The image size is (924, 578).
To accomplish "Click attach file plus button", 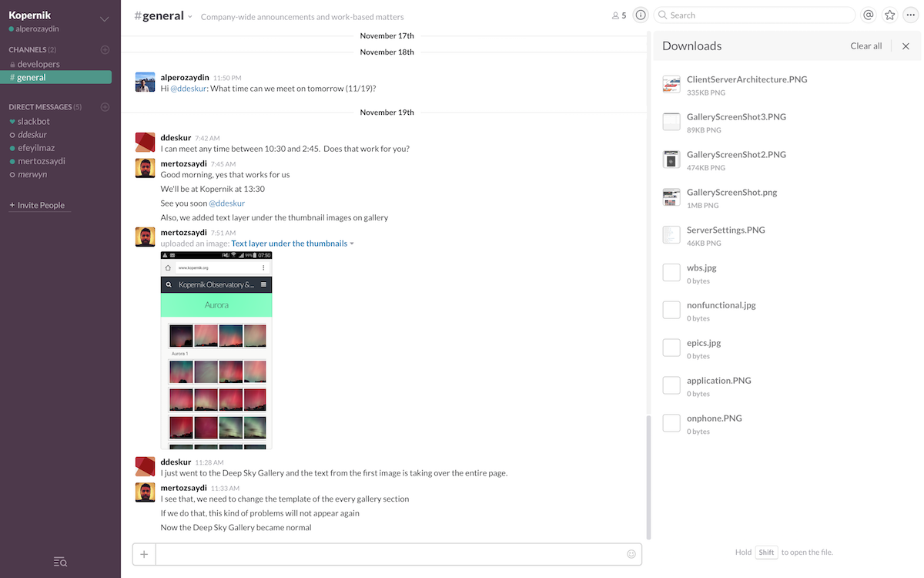I will pyautogui.click(x=144, y=554).
